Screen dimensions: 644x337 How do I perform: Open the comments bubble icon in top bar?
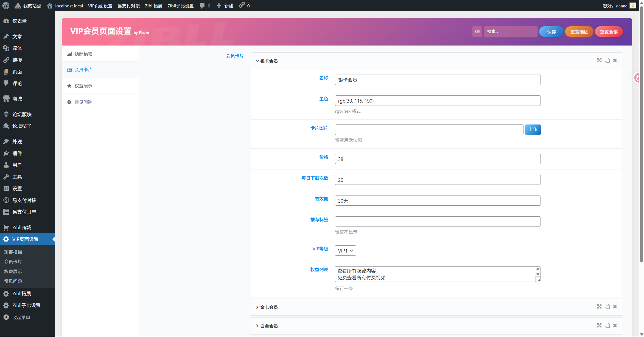coord(202,5)
